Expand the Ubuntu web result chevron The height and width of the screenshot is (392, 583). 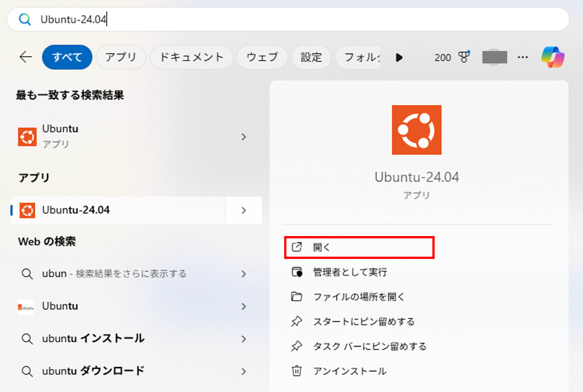[x=244, y=307]
